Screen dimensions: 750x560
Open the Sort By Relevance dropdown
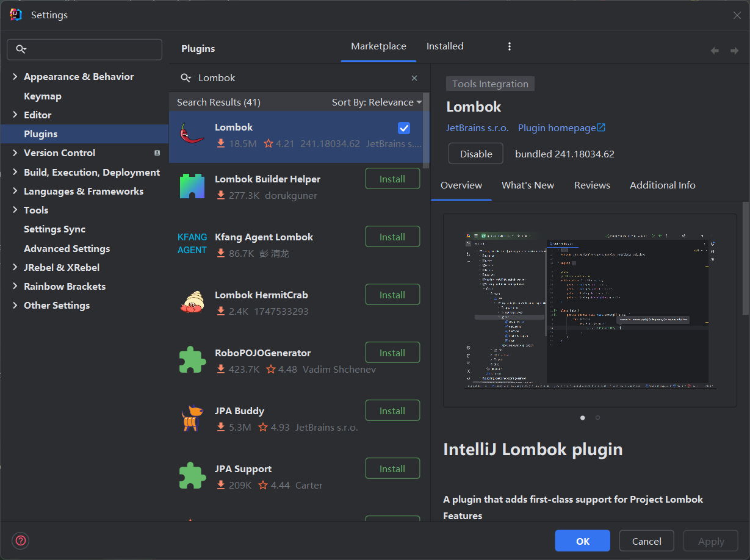point(377,102)
